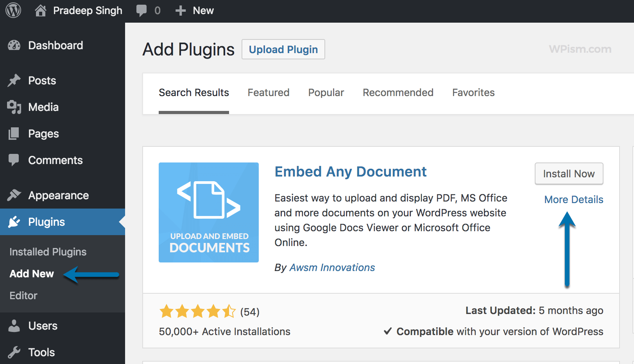Select the Posts pushpin icon
634x364 pixels.
(x=14, y=80)
